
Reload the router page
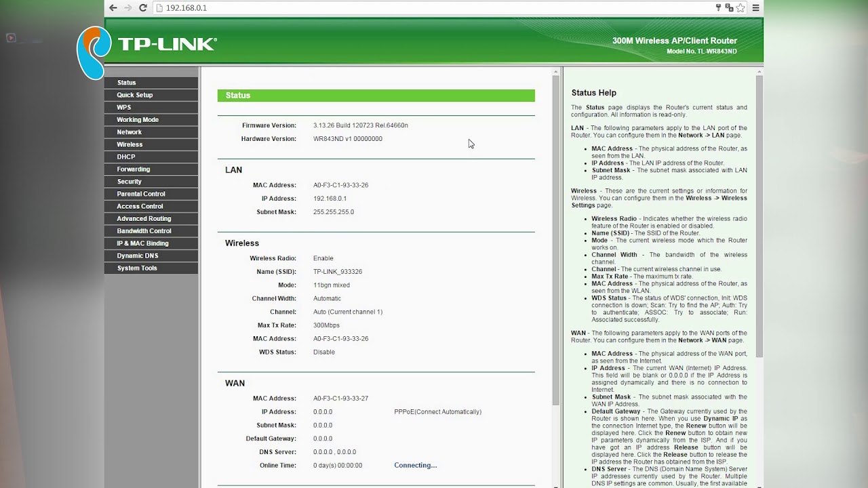(x=143, y=7)
